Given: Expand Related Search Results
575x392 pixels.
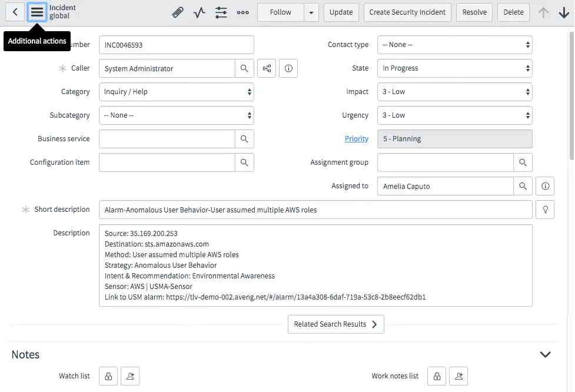Looking at the screenshot, I should [x=336, y=324].
